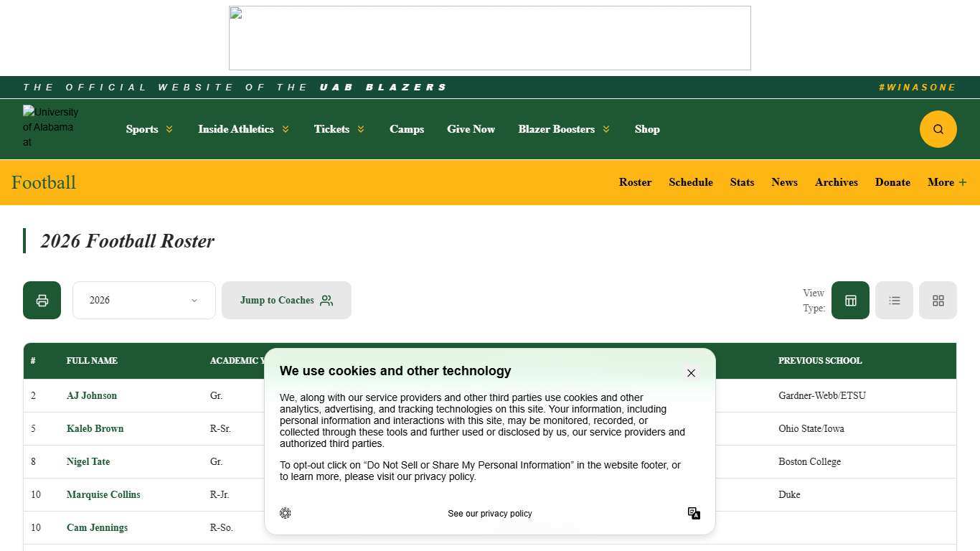Expand the More menu in Football nav

tap(946, 182)
